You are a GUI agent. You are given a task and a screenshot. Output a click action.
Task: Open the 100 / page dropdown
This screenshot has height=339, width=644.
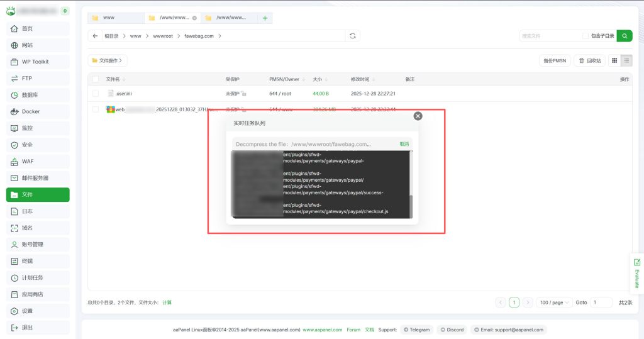(554, 303)
